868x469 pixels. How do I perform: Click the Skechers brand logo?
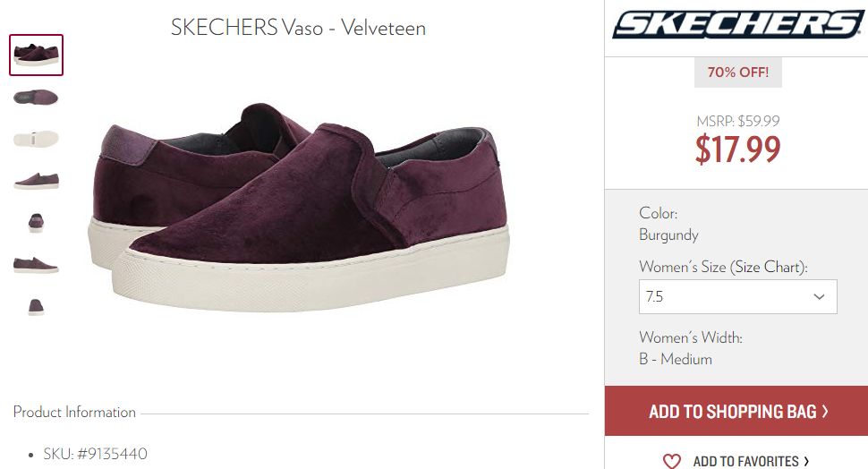(x=736, y=24)
